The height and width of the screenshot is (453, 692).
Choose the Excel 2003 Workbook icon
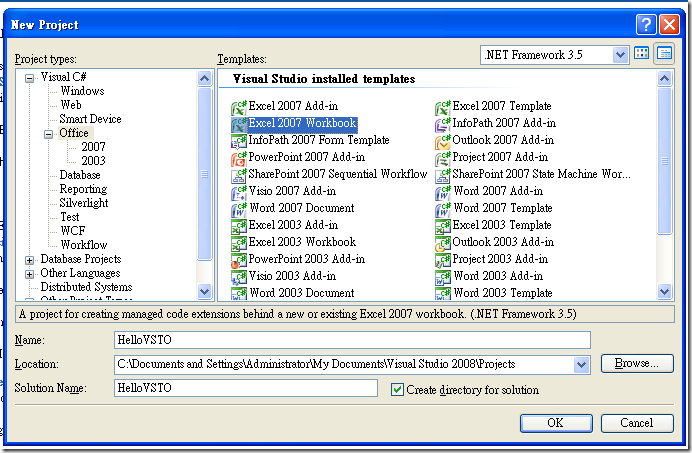pos(239,243)
